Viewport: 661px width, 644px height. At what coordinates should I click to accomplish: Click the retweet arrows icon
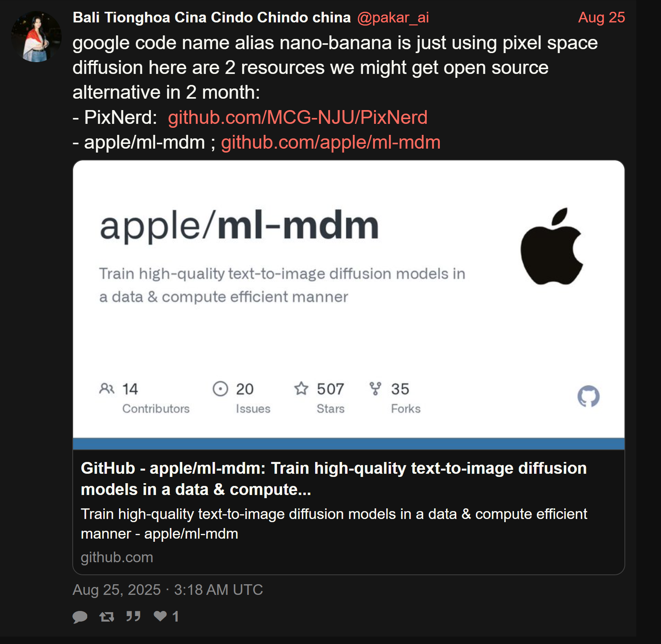coord(107,616)
